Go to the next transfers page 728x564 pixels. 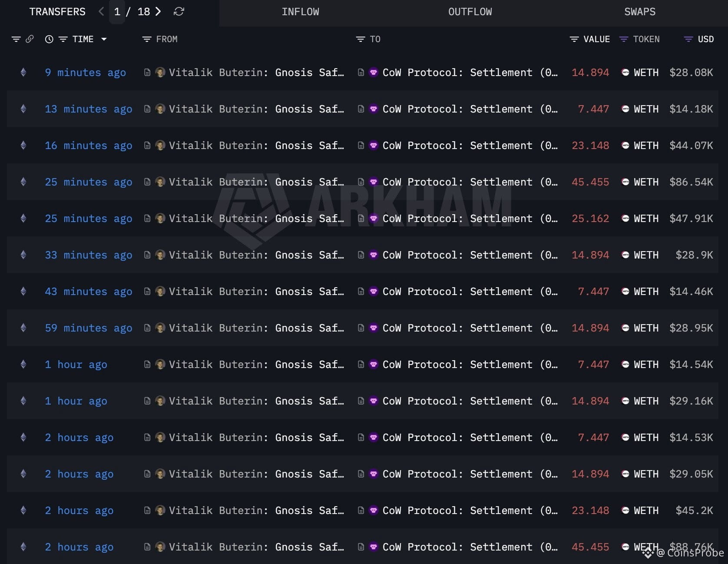click(x=158, y=12)
